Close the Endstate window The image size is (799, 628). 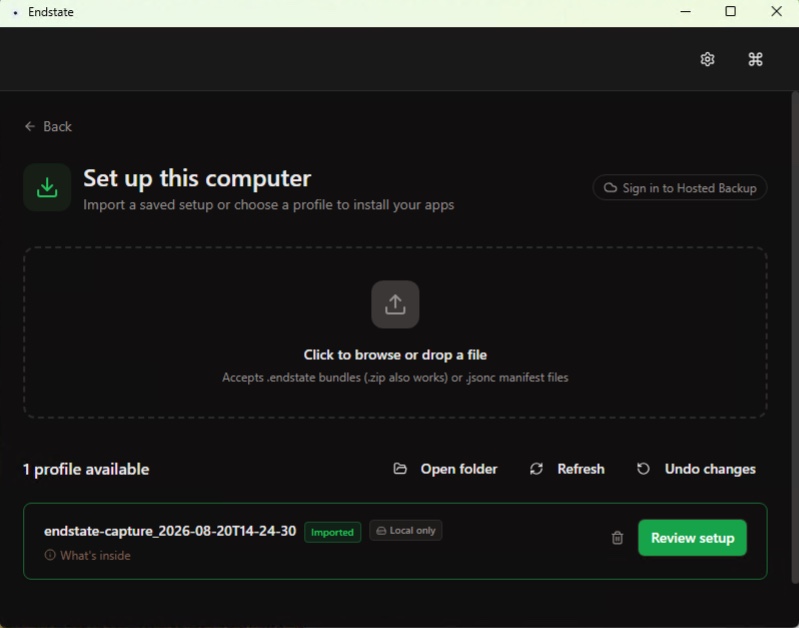776,11
